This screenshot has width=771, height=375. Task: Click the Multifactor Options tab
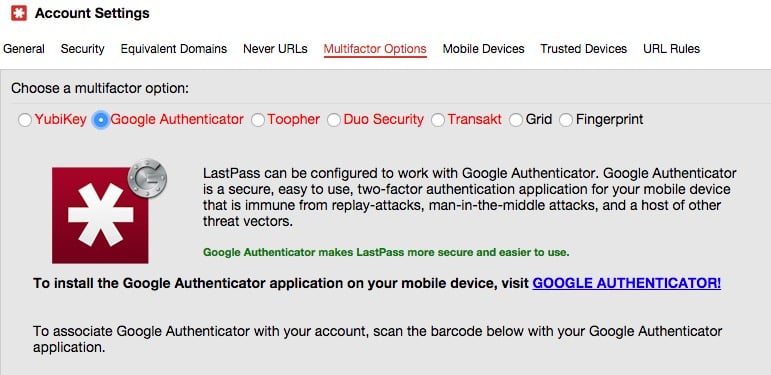pyautogui.click(x=375, y=49)
